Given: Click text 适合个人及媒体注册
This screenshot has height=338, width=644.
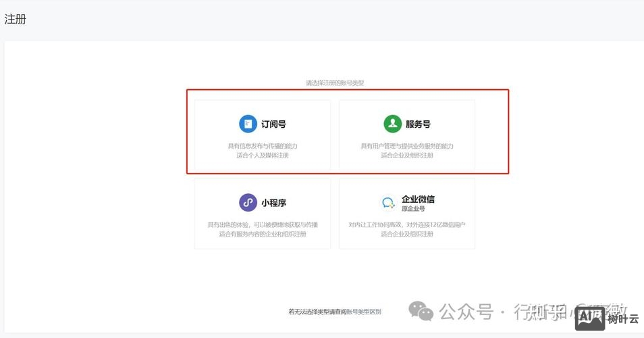Looking at the screenshot, I should click(263, 155).
